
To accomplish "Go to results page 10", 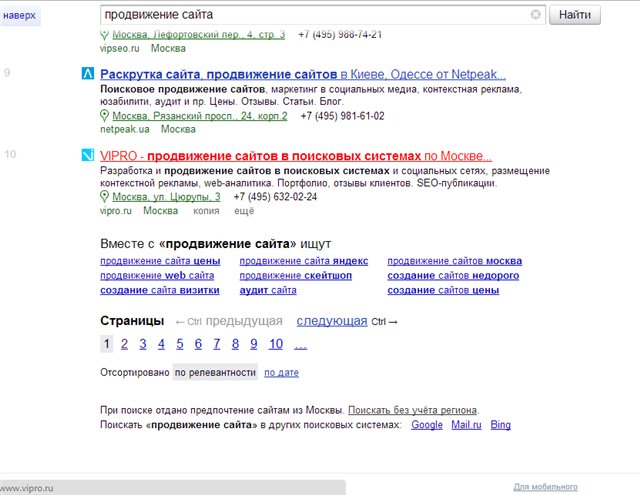I will click(x=276, y=344).
